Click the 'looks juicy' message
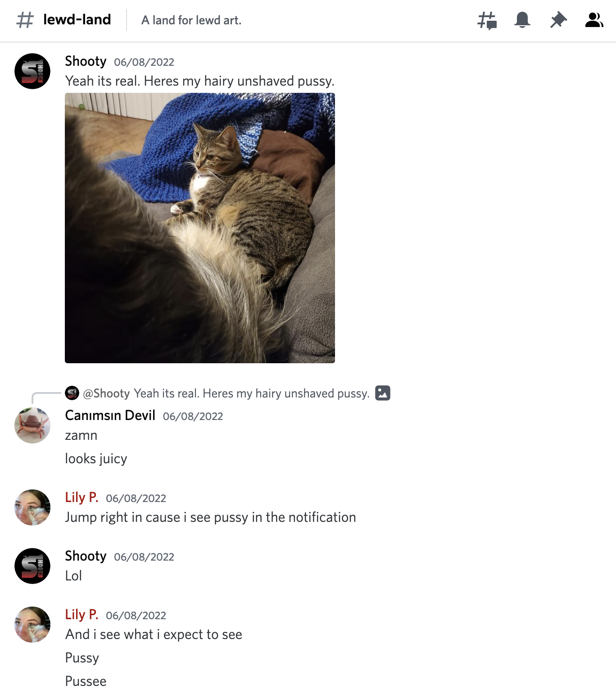 click(x=96, y=459)
